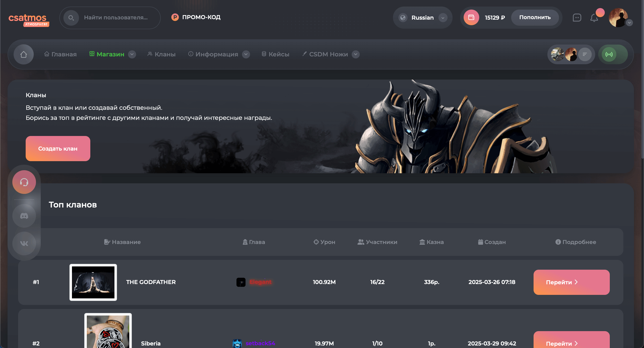Image resolution: width=644 pixels, height=348 pixels.
Task: Click the Siberia clan logo thumbnail
Action: pos(108,331)
